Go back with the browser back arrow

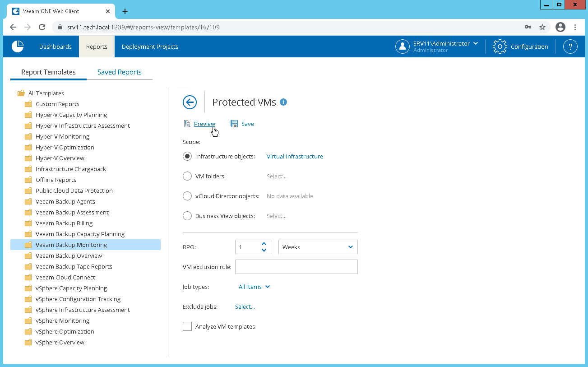[13, 27]
